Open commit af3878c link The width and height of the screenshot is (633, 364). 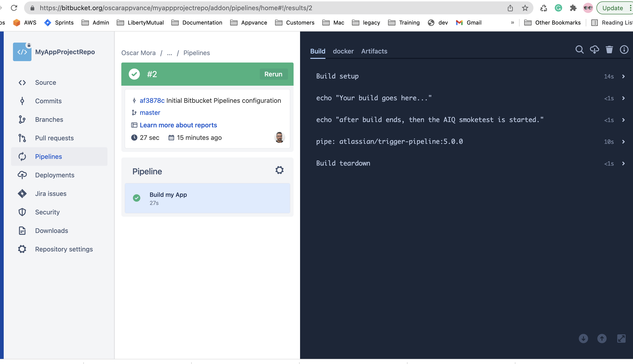(152, 100)
